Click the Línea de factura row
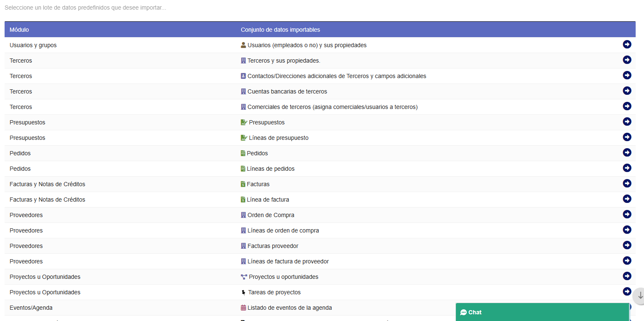The width and height of the screenshot is (644, 321). click(x=268, y=199)
